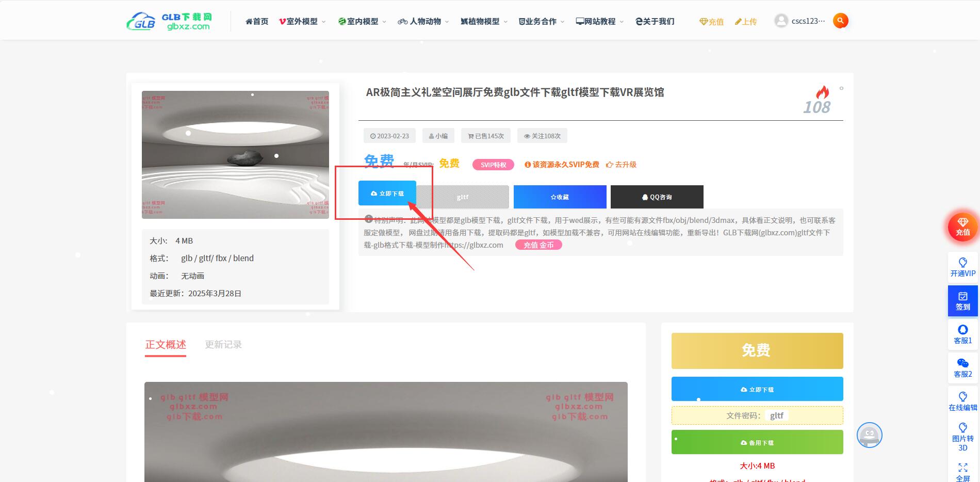Expand 业务合作 dropdown chevron
The image size is (980, 482).
click(563, 22)
